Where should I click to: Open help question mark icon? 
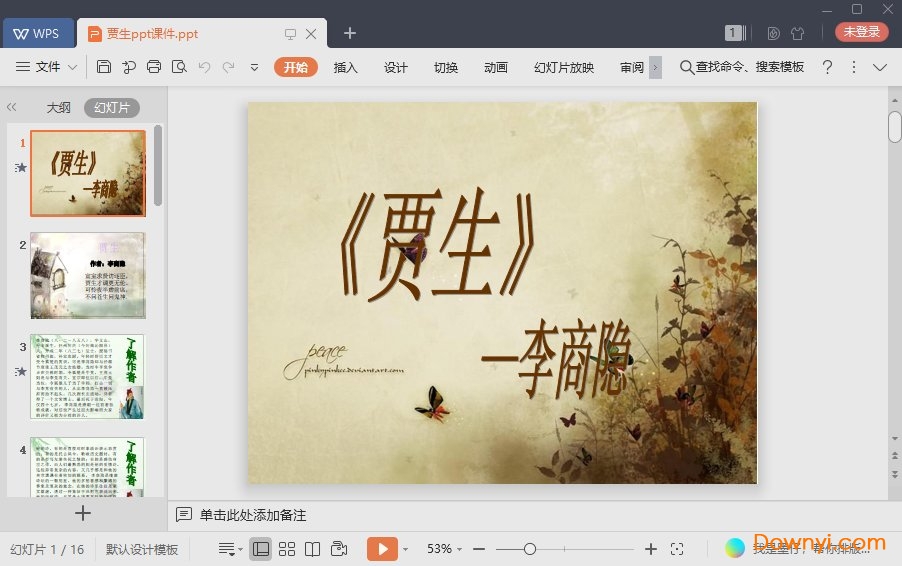point(827,67)
